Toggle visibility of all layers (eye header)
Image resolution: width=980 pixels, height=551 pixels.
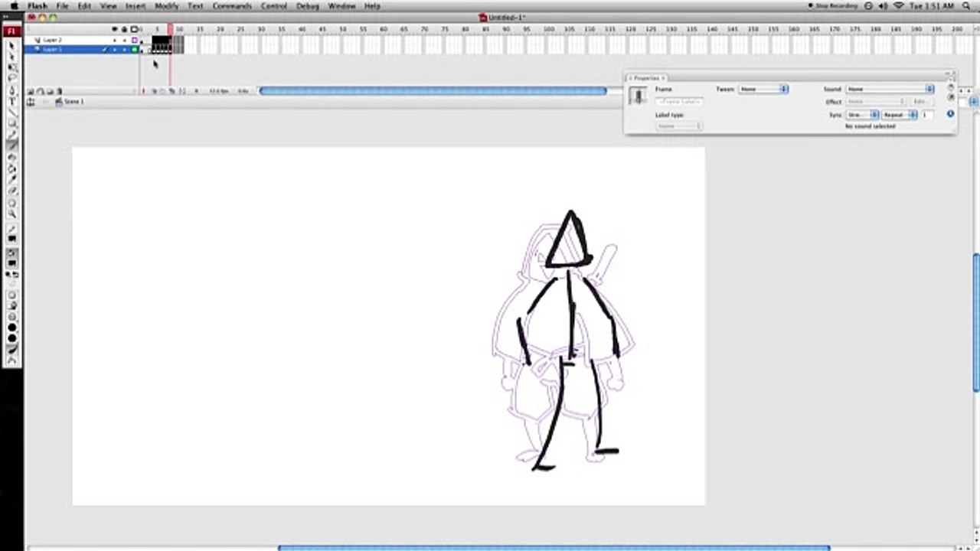pyautogui.click(x=114, y=29)
